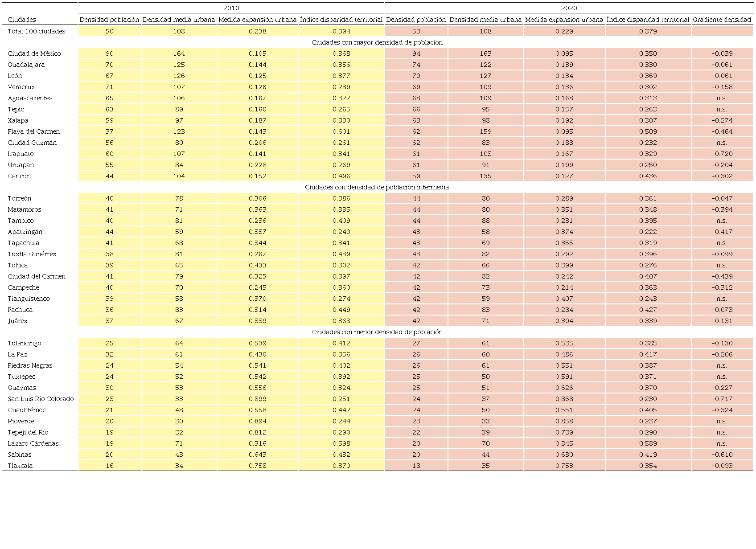Click the 2010 'Medida expansión urbana' header
The height and width of the screenshot is (549, 756).
257,20
